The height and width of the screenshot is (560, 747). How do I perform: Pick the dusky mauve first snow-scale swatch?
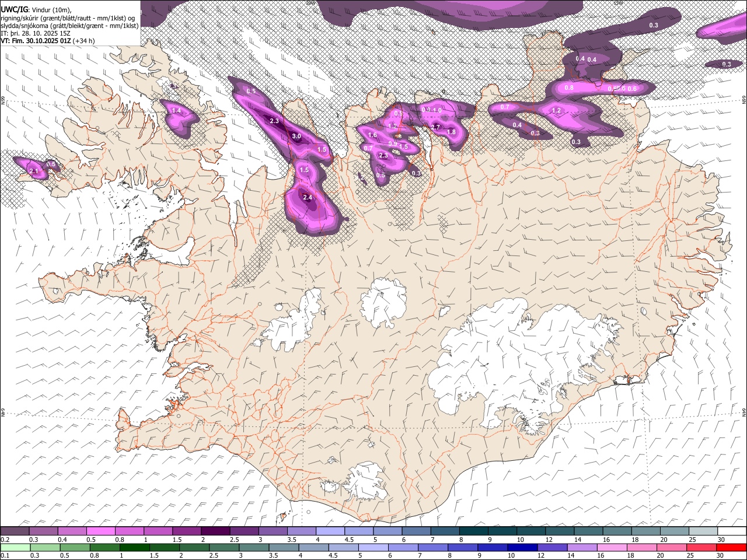point(15,531)
